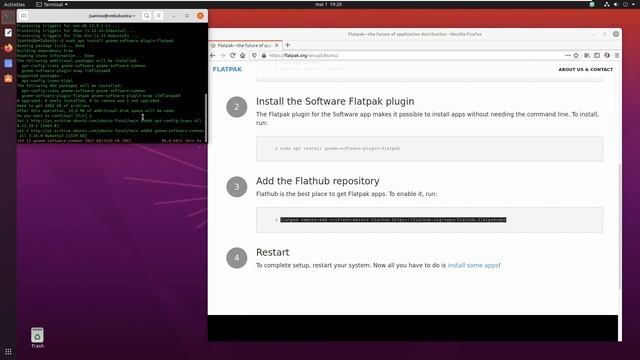Click 'Add the Flathub repository' heading
The image size is (640, 360).
tap(318, 181)
